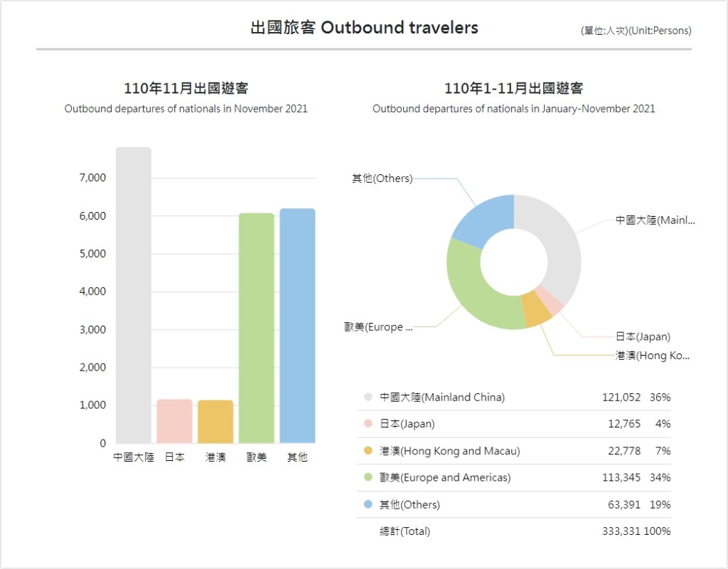Click the 總計(Total) row label
Image resolution: width=728 pixels, height=569 pixels.
point(405,531)
